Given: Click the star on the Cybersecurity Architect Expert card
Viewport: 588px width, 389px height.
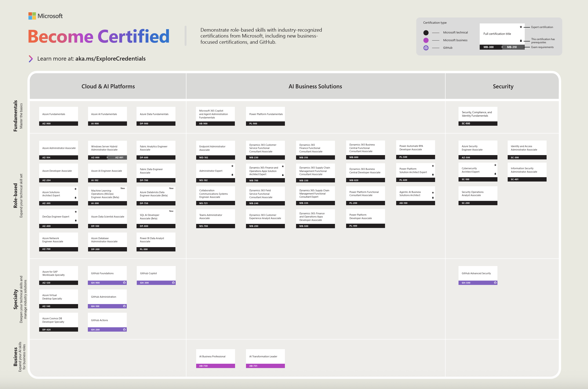Looking at the screenshot, I should click(x=495, y=165).
